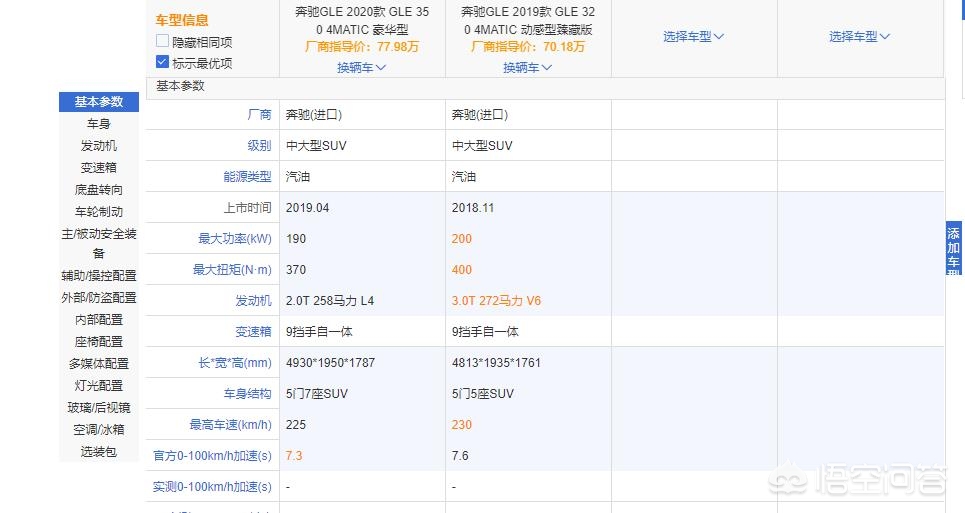Click the 车身结构 row label
Viewport: 965px width, 513px height.
[247, 394]
